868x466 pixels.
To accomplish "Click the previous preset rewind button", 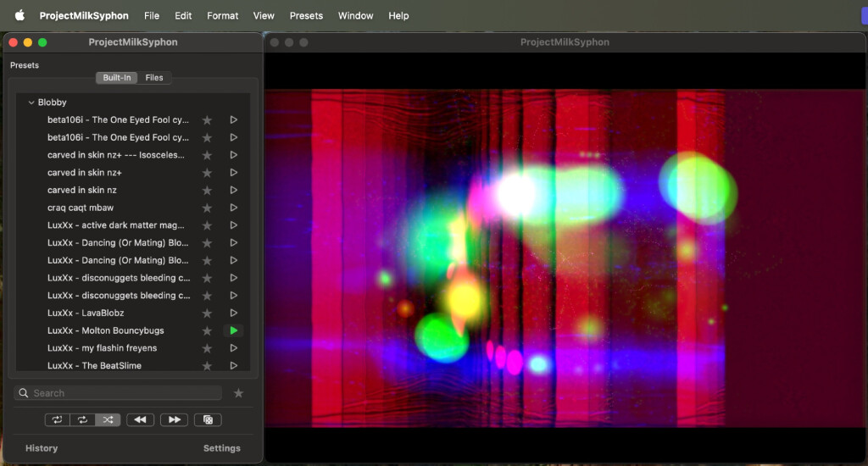I will [x=141, y=419].
